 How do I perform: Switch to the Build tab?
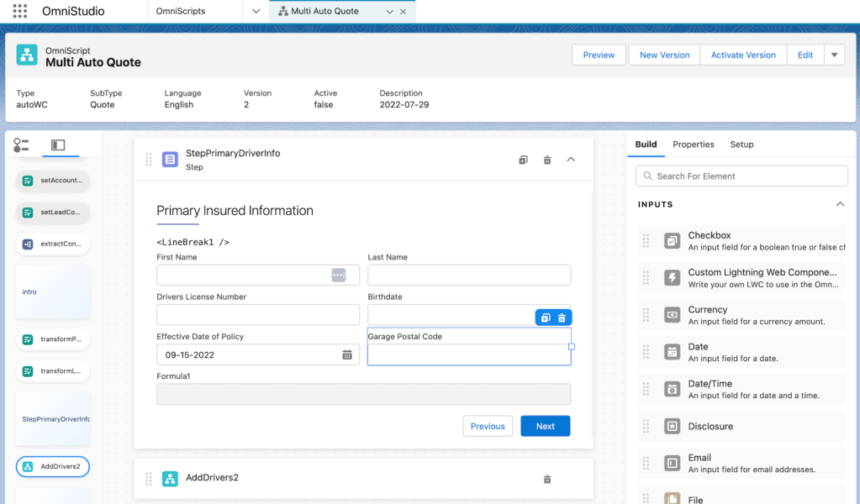click(x=646, y=144)
